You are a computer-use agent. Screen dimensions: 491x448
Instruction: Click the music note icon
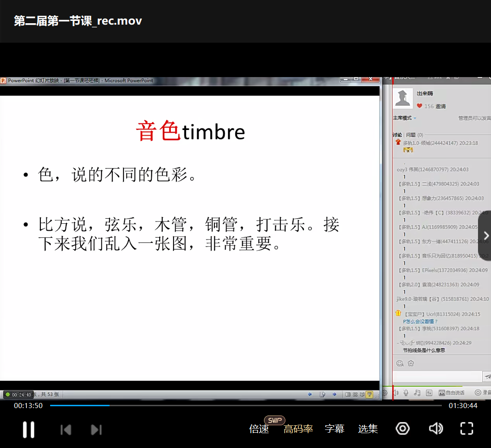(x=417, y=393)
